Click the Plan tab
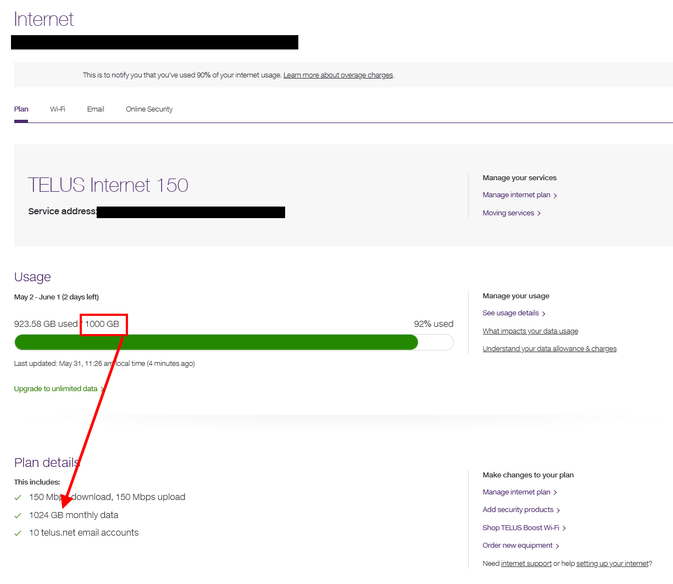 21,109
